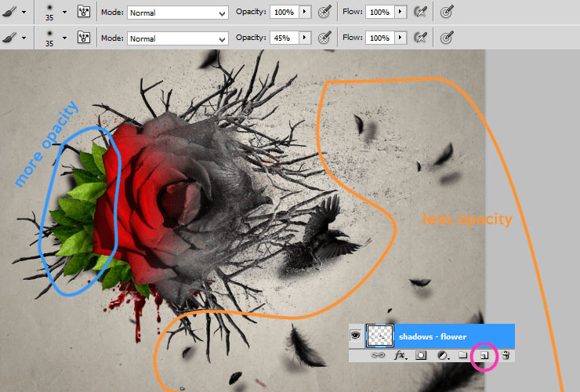580x392 pixels.
Task: Open Mode dropdown in the top options bar
Action: click(178, 13)
